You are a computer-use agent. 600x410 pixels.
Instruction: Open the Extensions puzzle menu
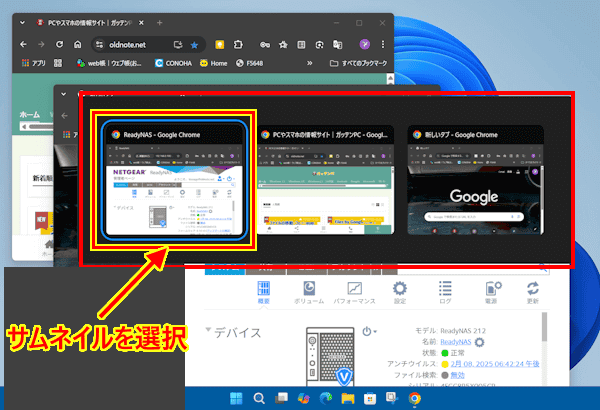238,45
